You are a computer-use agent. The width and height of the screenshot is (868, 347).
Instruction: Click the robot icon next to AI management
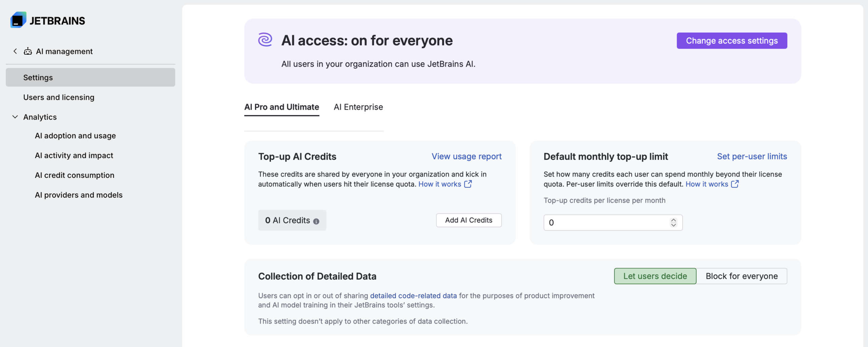point(28,51)
